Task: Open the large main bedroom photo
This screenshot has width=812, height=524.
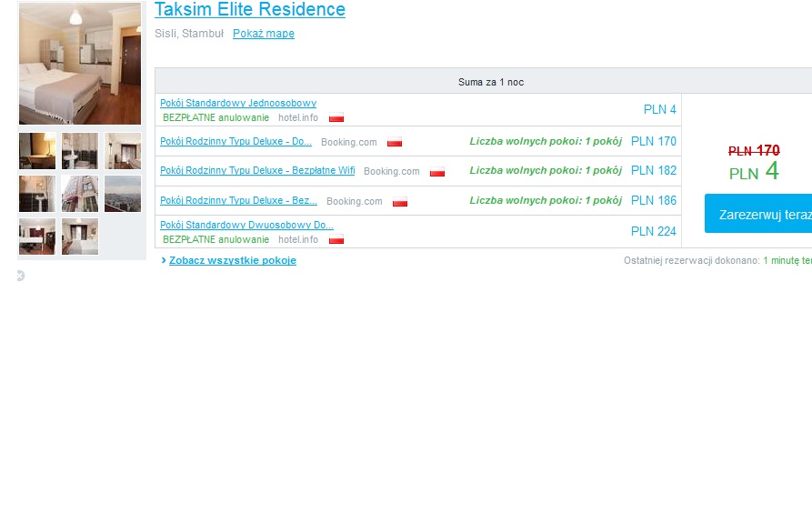Action: pyautogui.click(x=80, y=64)
